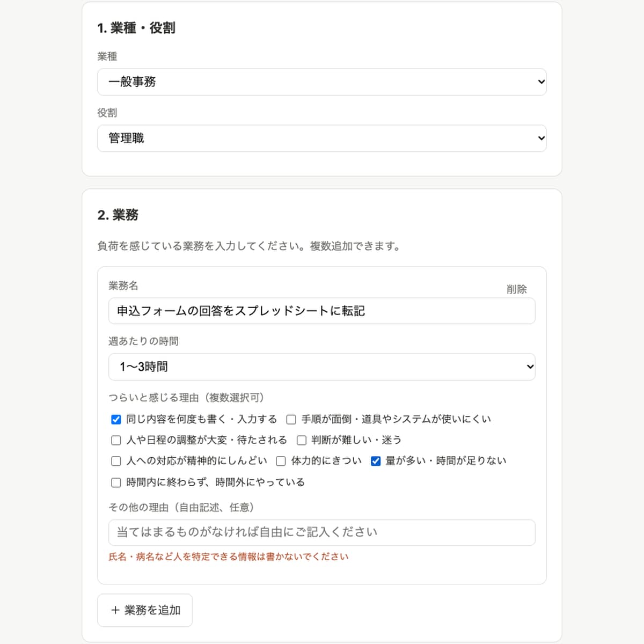
Task: Click the 週あたりの時間 label
Action: point(143,341)
